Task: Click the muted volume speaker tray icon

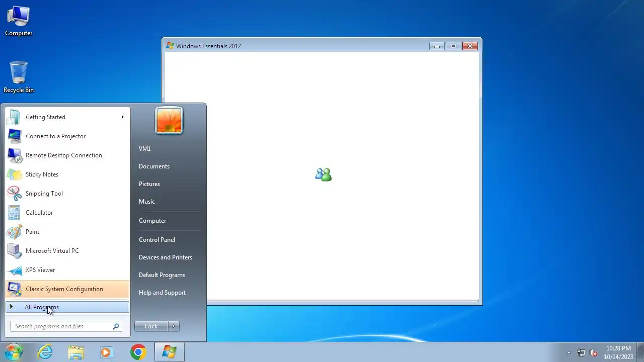Action: coord(594,352)
